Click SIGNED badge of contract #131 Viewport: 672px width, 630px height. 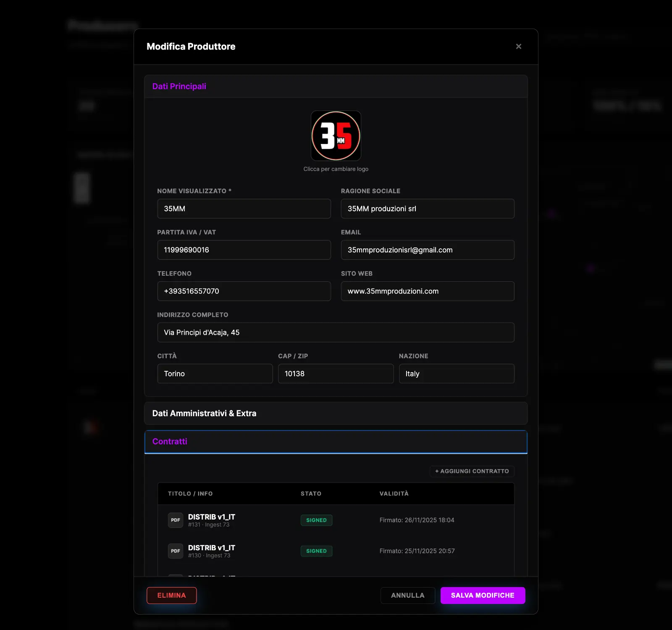(x=316, y=520)
